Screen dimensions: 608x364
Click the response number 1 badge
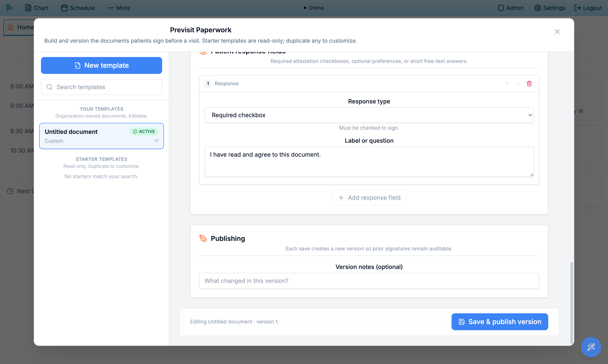click(x=208, y=84)
